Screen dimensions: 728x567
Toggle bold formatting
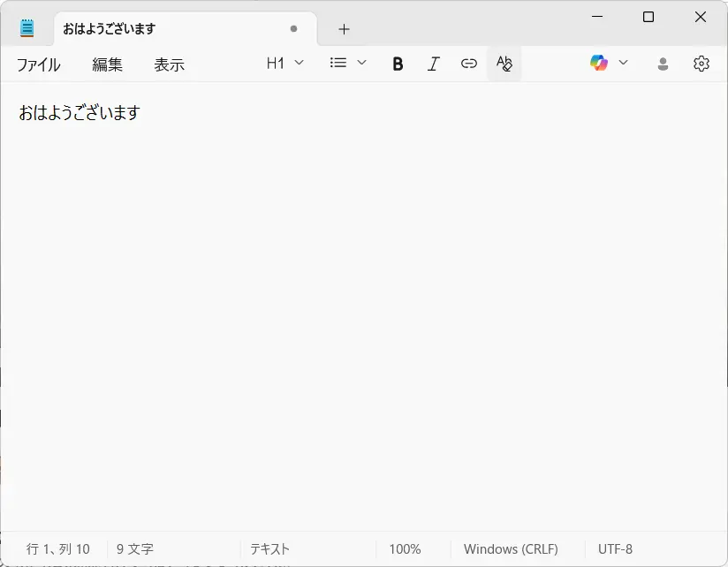398,64
